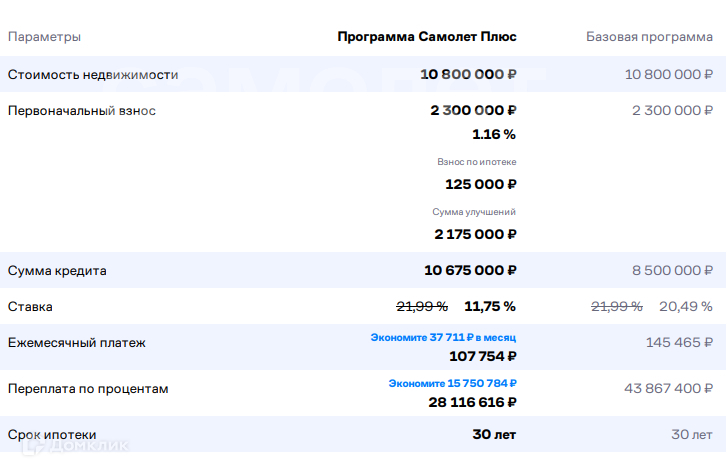Click the 'Базовая программа' column header
Image resolution: width=728 pixels, height=471 pixels.
tap(649, 37)
